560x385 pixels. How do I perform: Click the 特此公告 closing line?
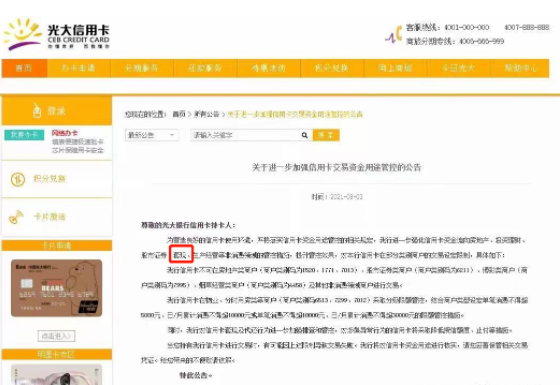pos(196,375)
